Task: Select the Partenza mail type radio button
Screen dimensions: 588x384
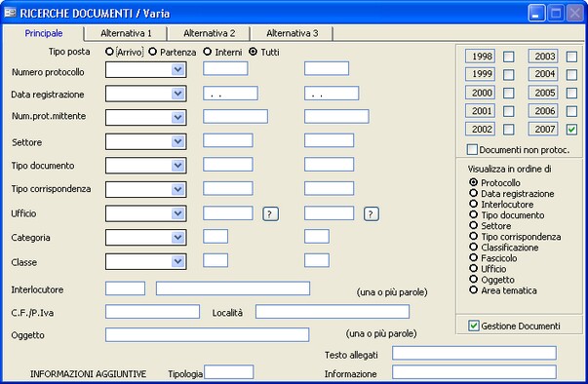Action: [x=152, y=52]
